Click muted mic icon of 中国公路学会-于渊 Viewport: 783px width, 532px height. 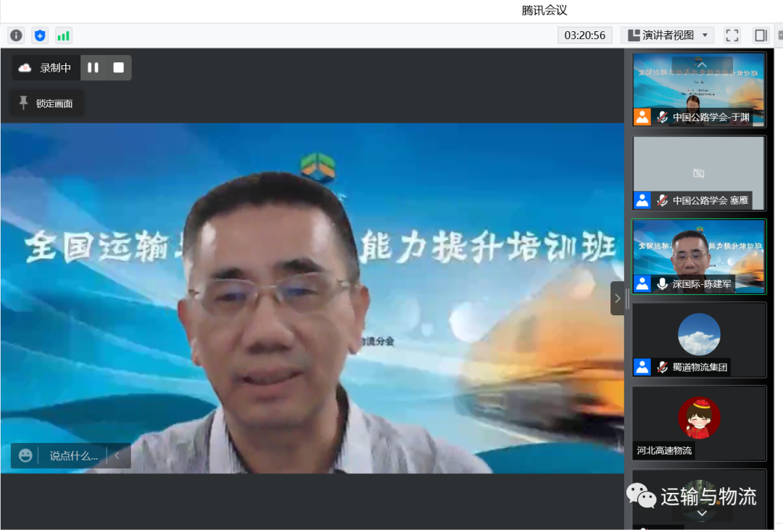pos(662,117)
